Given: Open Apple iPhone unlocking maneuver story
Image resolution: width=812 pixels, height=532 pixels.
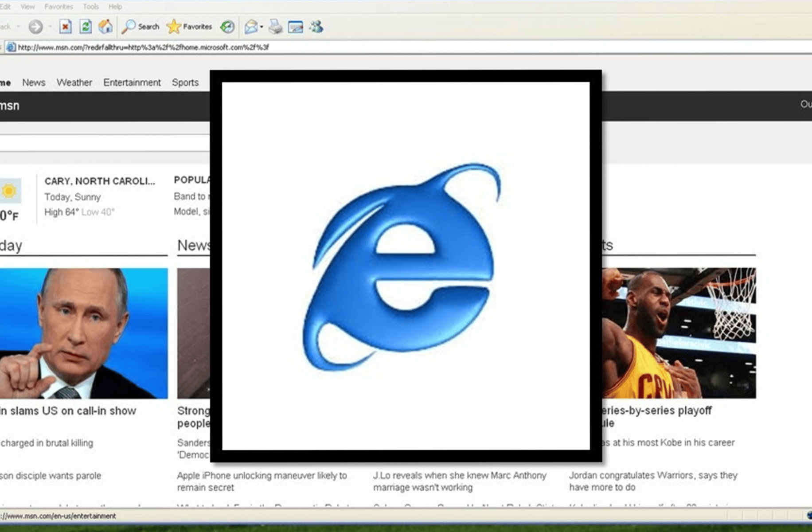Looking at the screenshot, I should coord(262,481).
